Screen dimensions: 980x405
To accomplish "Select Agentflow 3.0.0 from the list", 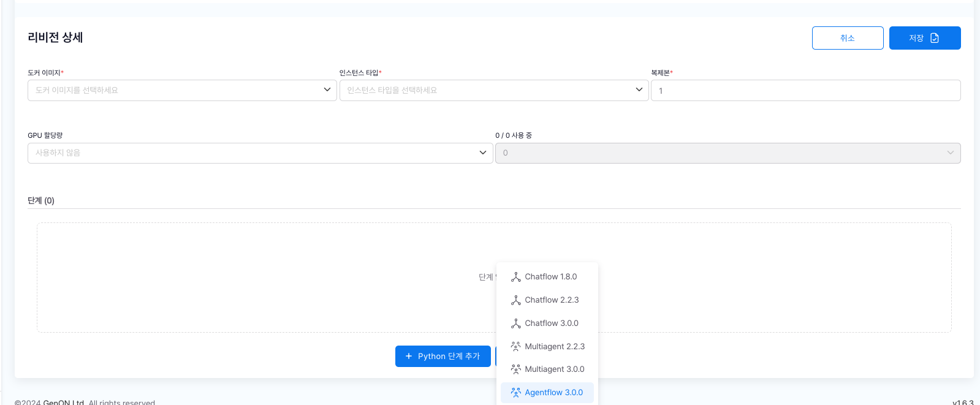I will (x=553, y=393).
